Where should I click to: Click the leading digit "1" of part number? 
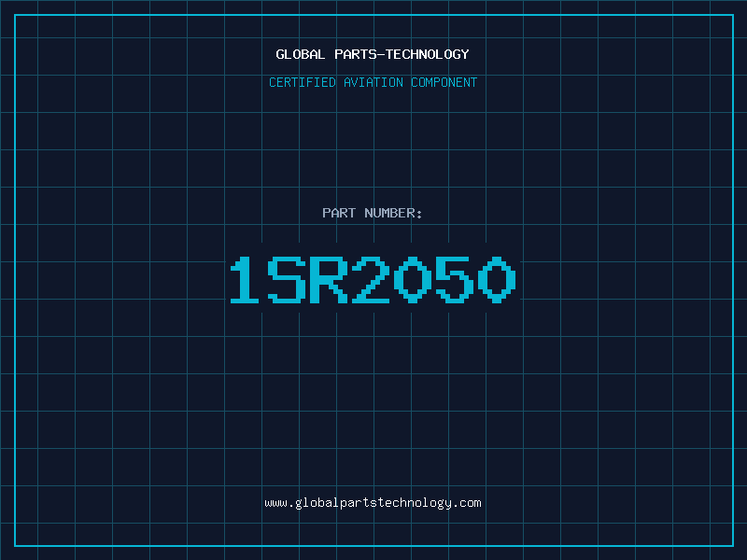(x=245, y=279)
